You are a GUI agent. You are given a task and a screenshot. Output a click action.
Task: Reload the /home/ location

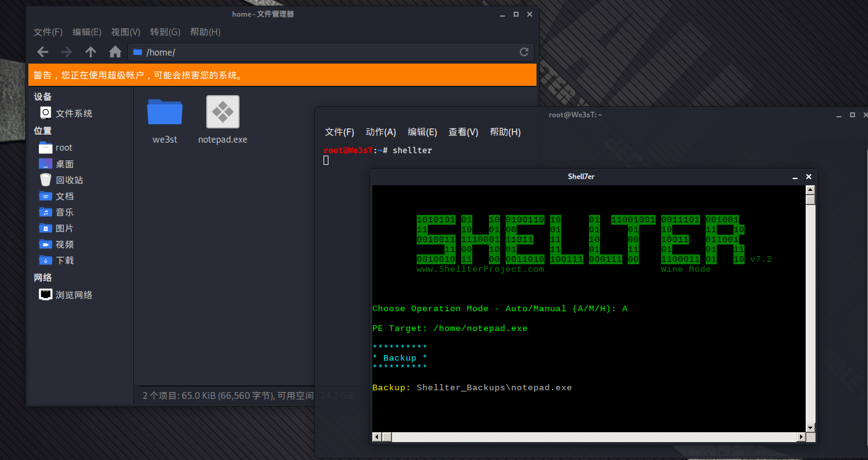pos(524,52)
